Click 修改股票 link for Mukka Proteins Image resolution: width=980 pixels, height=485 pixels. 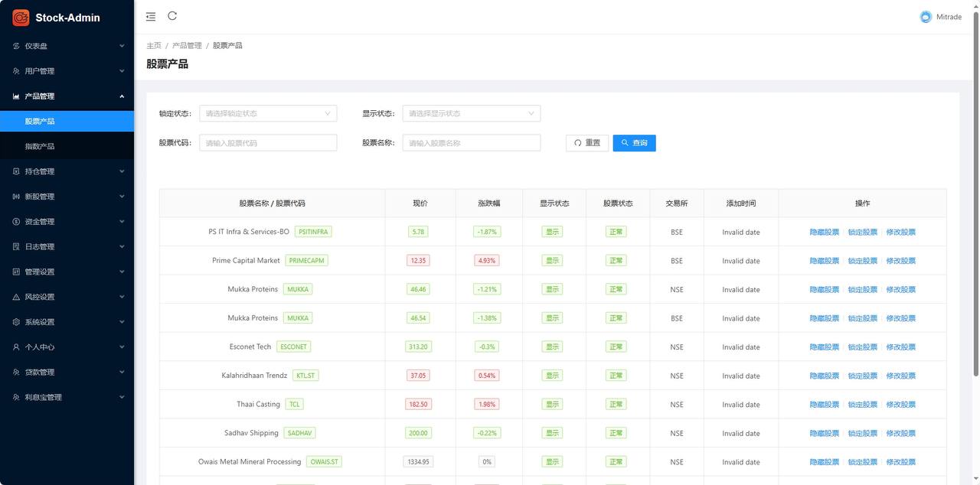901,289
